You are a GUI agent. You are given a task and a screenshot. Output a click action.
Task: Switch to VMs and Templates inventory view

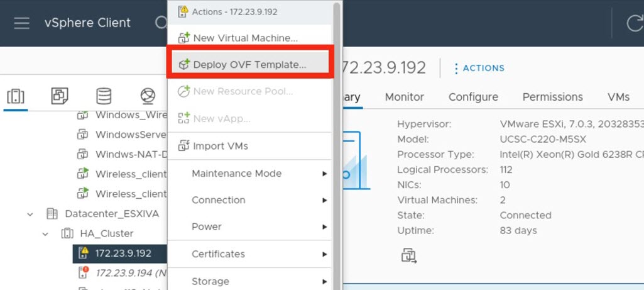(60, 96)
